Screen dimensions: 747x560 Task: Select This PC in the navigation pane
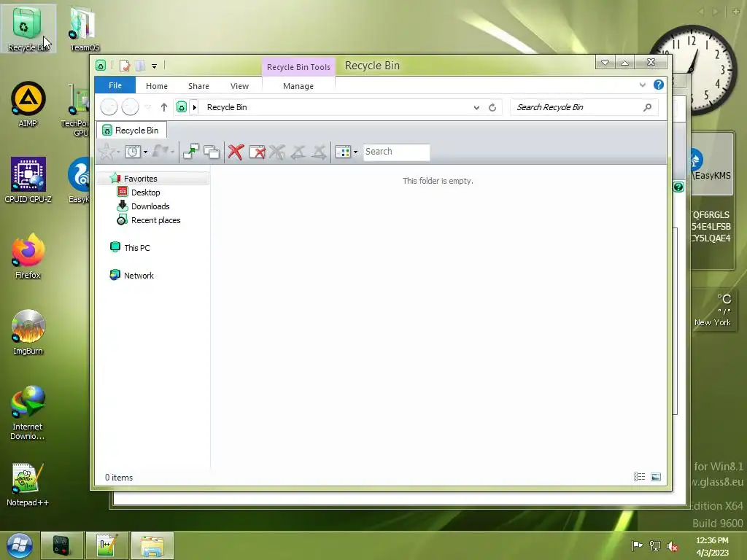coord(136,248)
